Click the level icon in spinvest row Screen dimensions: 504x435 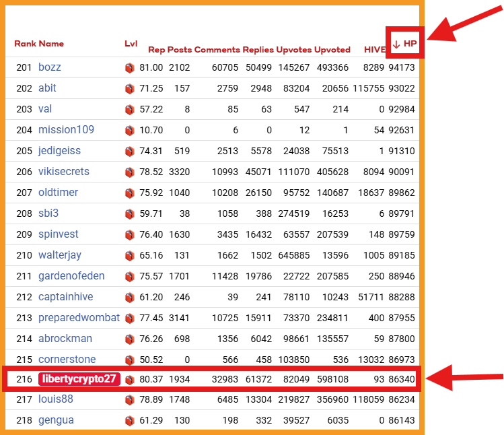pos(130,235)
